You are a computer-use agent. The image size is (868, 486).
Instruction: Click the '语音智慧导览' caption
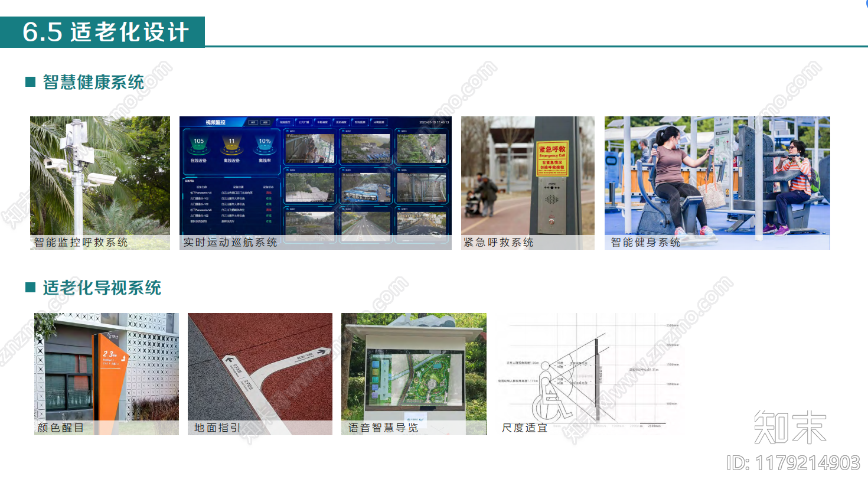pyautogui.click(x=383, y=428)
